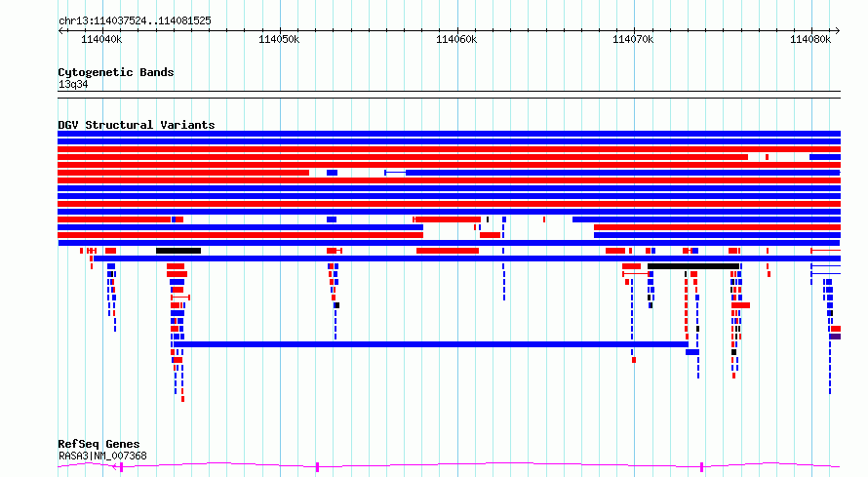Select the red variant with whiskers near 114070k

pyautogui.click(x=636, y=274)
